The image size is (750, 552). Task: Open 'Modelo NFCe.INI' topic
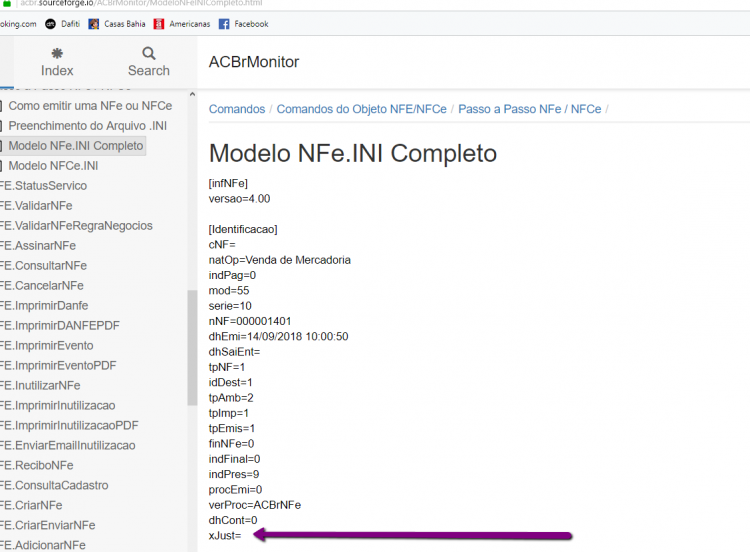pos(53,166)
